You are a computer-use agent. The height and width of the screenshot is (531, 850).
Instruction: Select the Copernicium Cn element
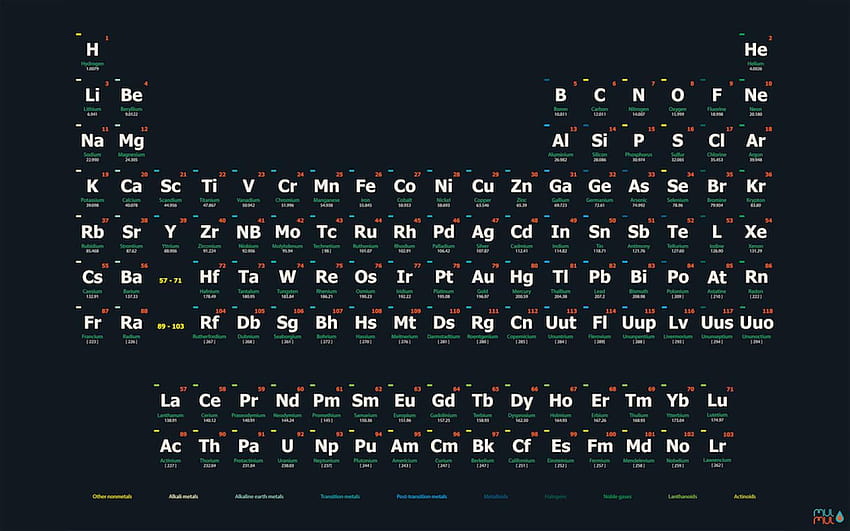pos(522,326)
